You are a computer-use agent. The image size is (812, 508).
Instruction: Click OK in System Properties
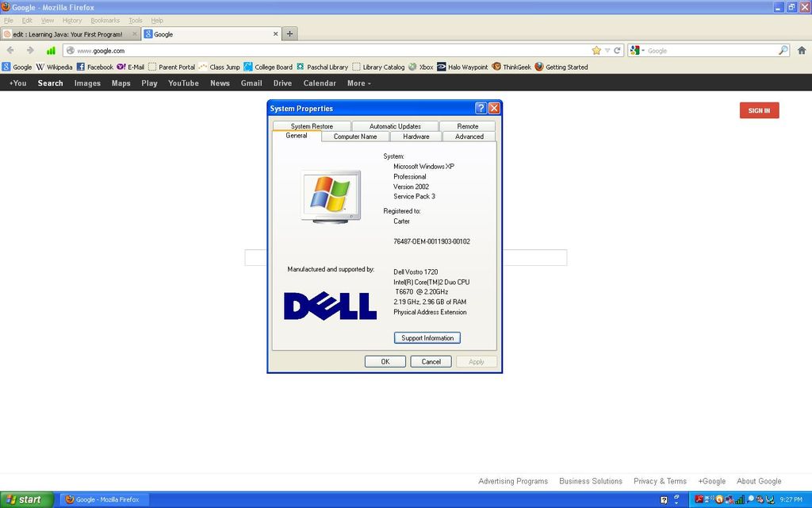(385, 361)
